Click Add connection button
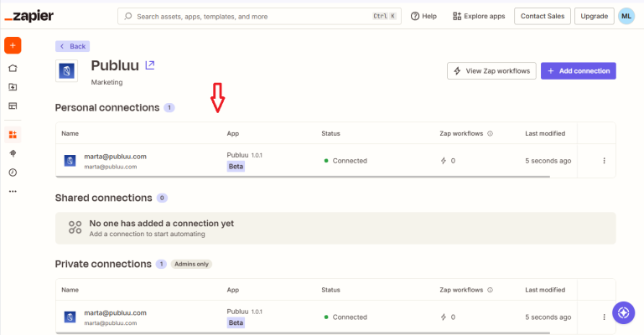The image size is (644, 335). (x=579, y=71)
